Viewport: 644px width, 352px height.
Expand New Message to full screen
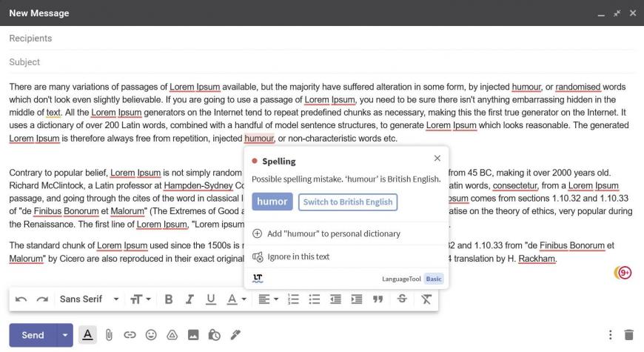(x=617, y=13)
